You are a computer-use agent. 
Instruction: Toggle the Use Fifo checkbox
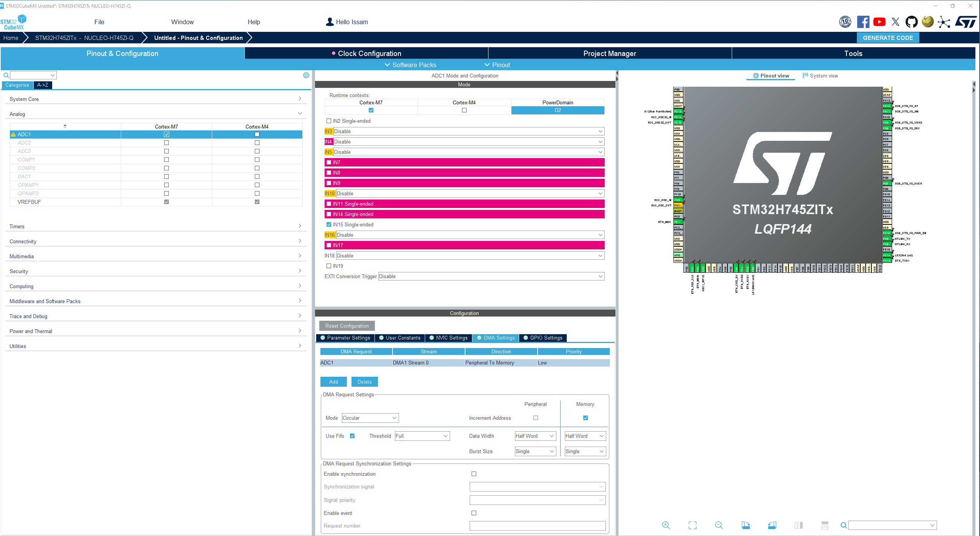[x=352, y=436]
